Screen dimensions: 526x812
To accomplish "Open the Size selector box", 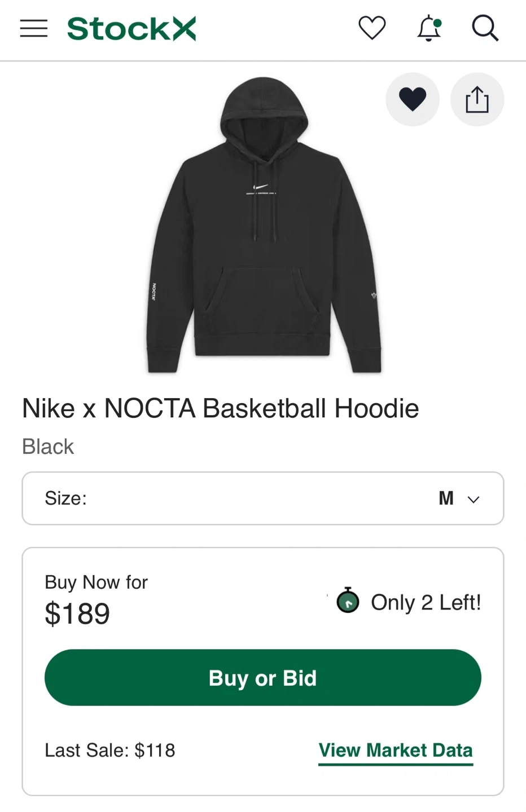I will pyautogui.click(x=262, y=498).
